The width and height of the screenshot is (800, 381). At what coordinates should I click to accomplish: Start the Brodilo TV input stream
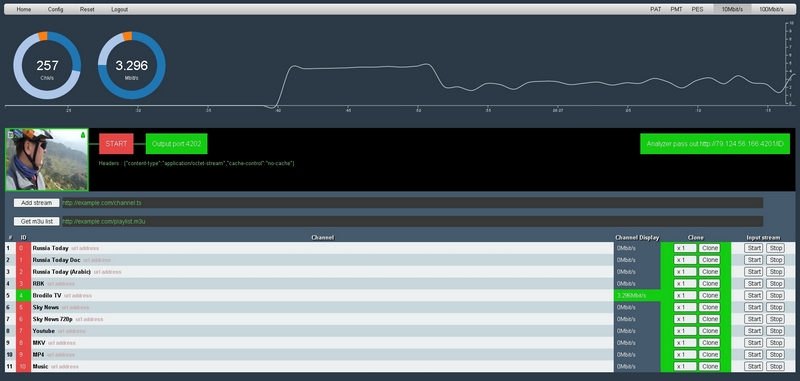[754, 295]
